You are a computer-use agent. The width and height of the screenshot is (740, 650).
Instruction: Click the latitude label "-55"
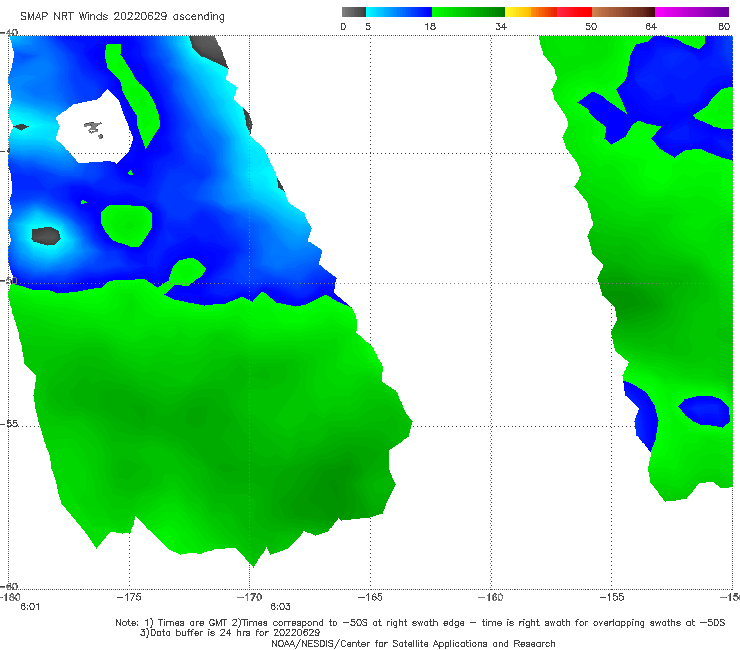click(9, 423)
